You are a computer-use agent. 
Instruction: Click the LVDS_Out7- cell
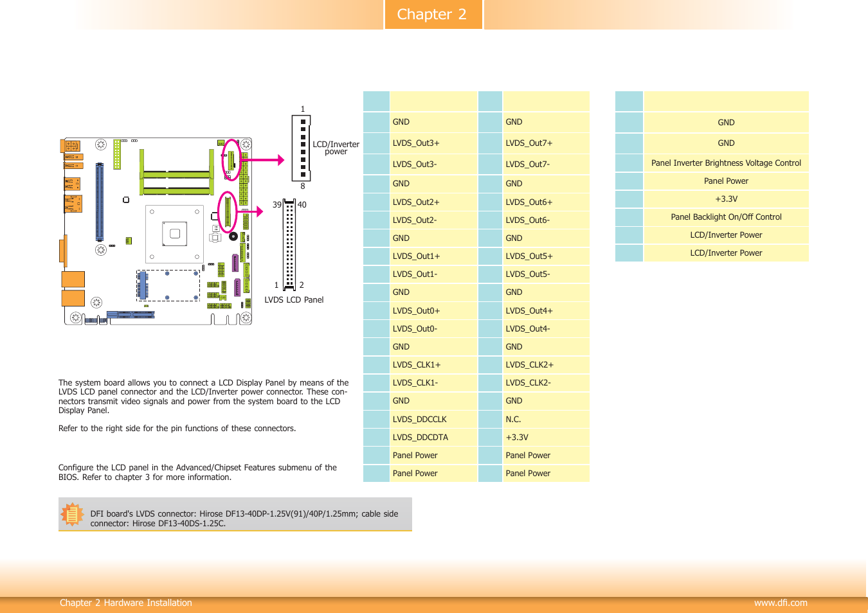[x=546, y=164]
